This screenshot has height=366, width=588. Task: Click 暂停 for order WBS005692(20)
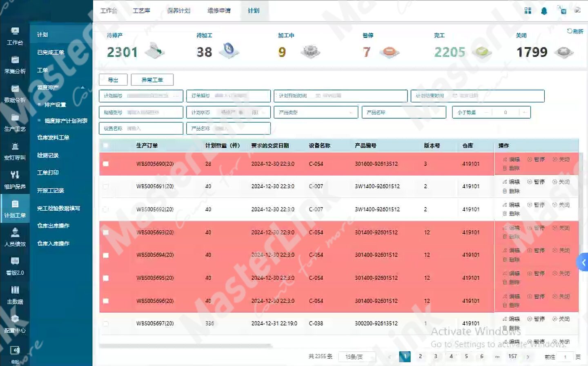[536, 205]
